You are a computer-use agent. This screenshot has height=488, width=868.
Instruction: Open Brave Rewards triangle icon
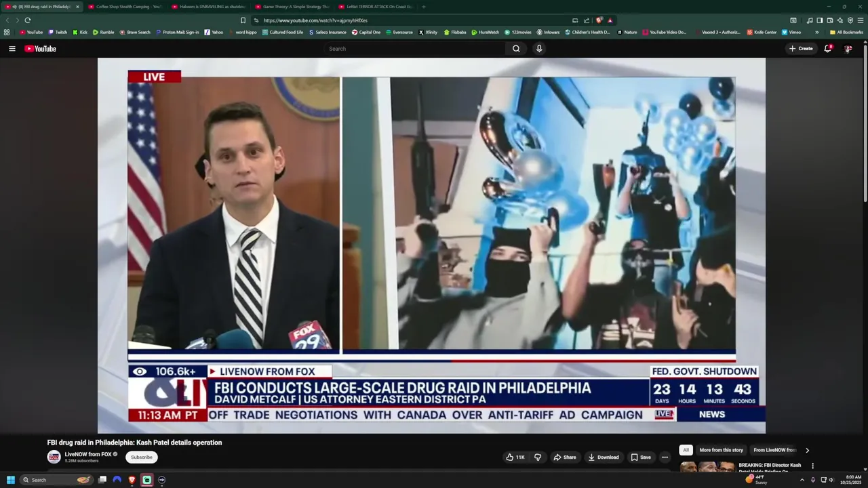[x=610, y=20]
